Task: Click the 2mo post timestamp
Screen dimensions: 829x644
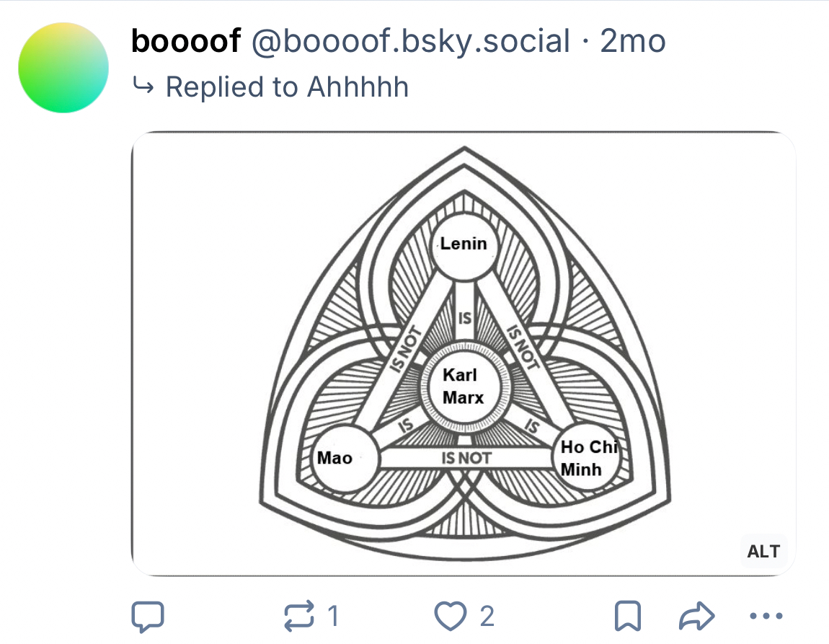Action: (633, 42)
